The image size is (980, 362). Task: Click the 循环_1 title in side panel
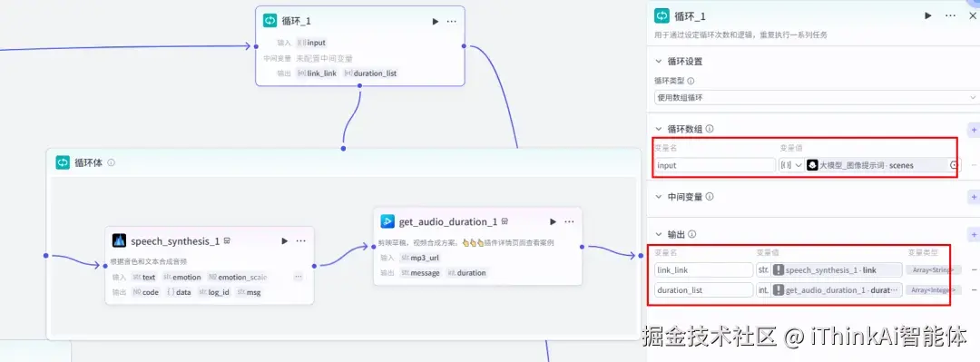690,16
